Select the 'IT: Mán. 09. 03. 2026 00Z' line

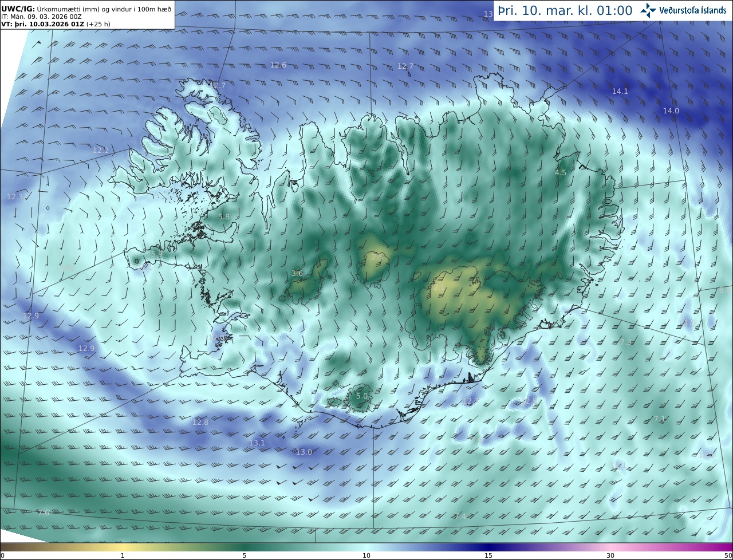pos(41,17)
